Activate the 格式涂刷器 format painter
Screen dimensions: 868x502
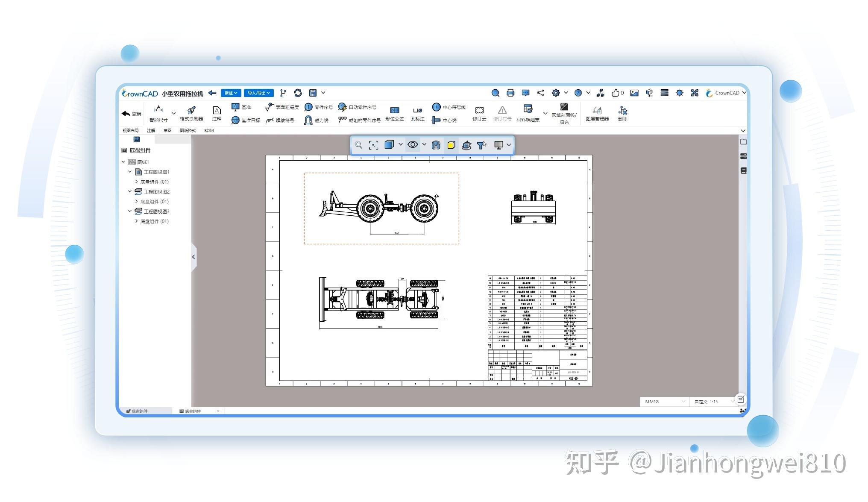coord(191,112)
